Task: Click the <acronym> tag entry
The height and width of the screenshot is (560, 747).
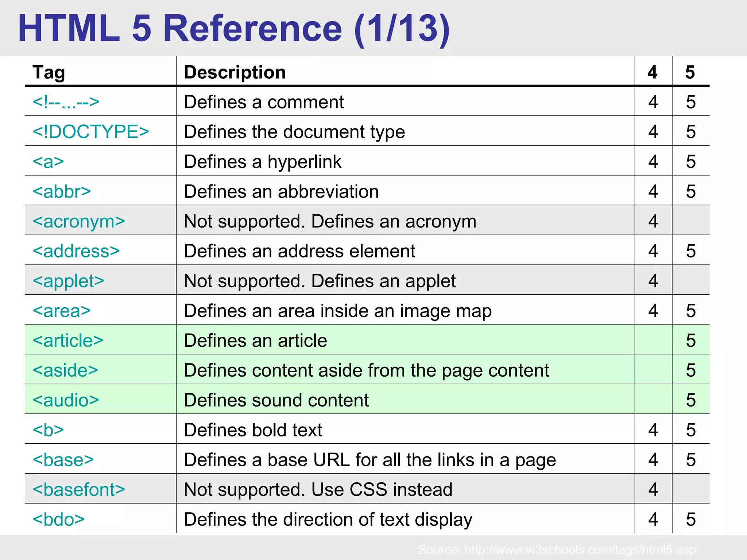Action: 79,222
